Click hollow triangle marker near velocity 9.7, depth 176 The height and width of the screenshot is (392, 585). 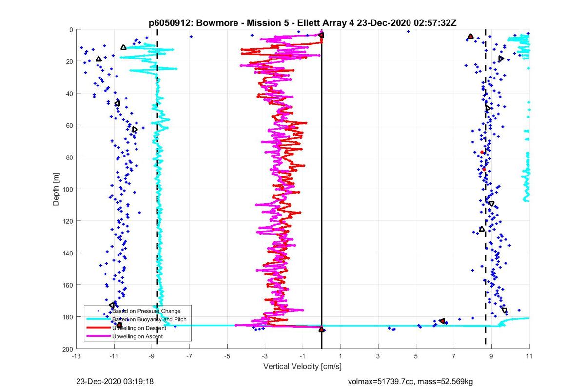tap(505, 310)
